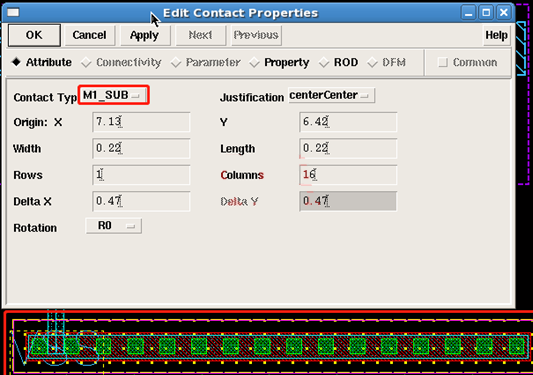Image resolution: width=533 pixels, height=375 pixels.
Task: Select the first green contact square in layout
Action: click(39, 346)
